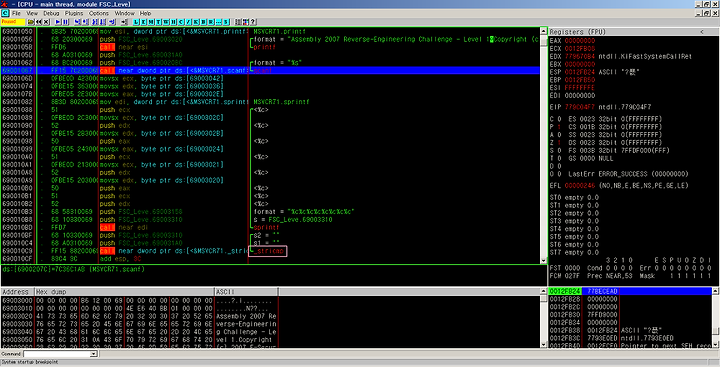Click the Step into toolbar icon
720x367 pixels.
point(77,22)
